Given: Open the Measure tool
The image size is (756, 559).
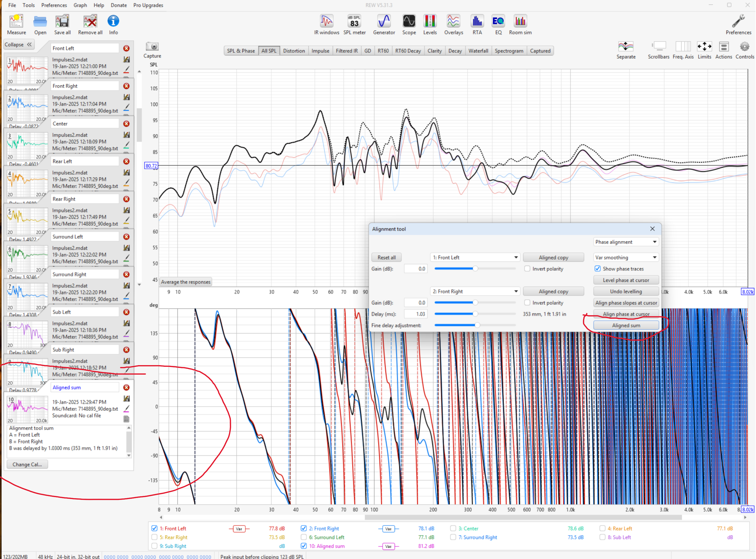Looking at the screenshot, I should pos(16,24).
